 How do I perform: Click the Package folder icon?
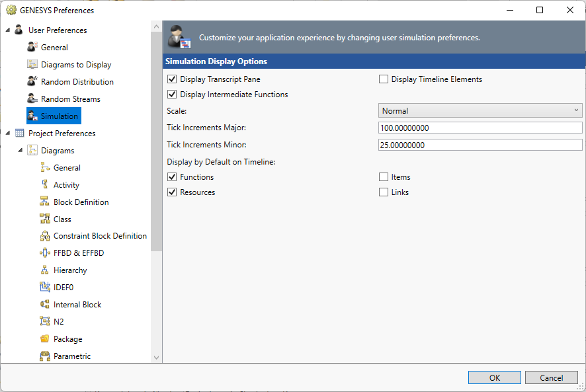click(x=45, y=339)
